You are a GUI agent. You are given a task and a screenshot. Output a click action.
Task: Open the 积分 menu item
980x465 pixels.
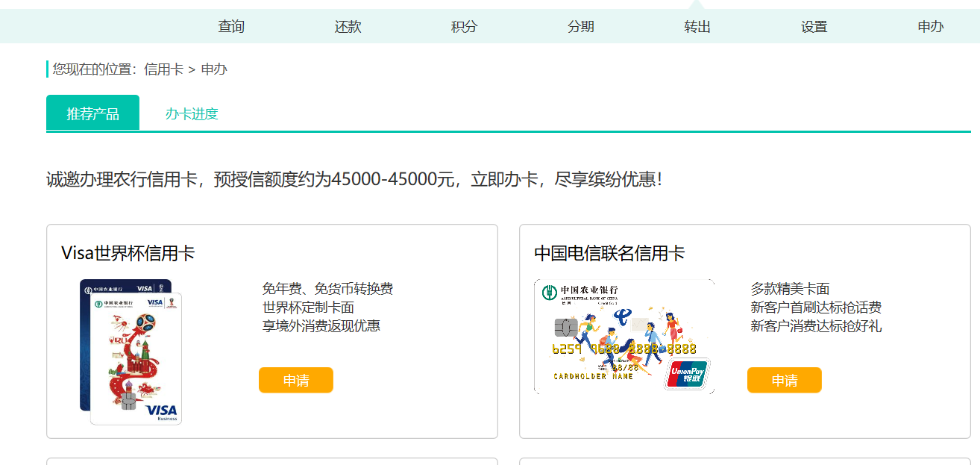[x=464, y=27]
